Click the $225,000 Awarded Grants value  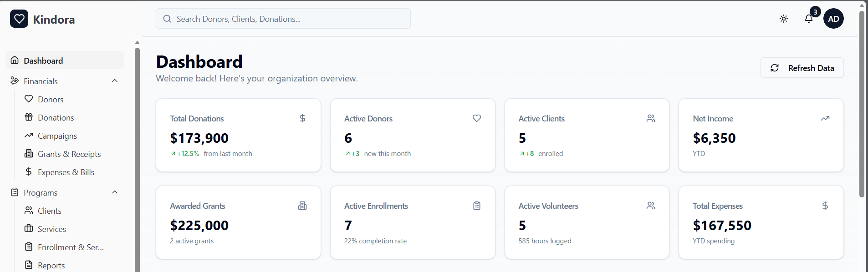[x=199, y=225]
